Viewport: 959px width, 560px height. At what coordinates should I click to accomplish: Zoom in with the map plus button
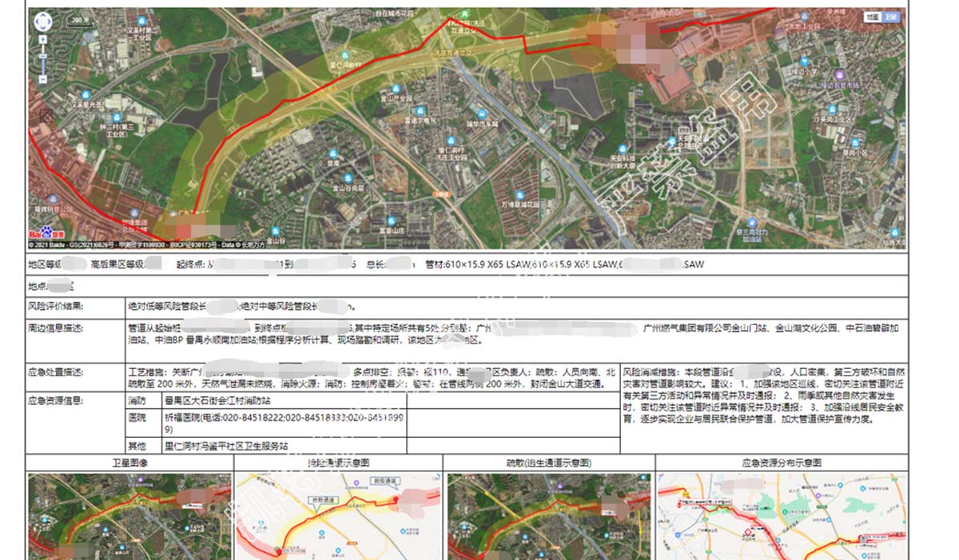click(43, 39)
